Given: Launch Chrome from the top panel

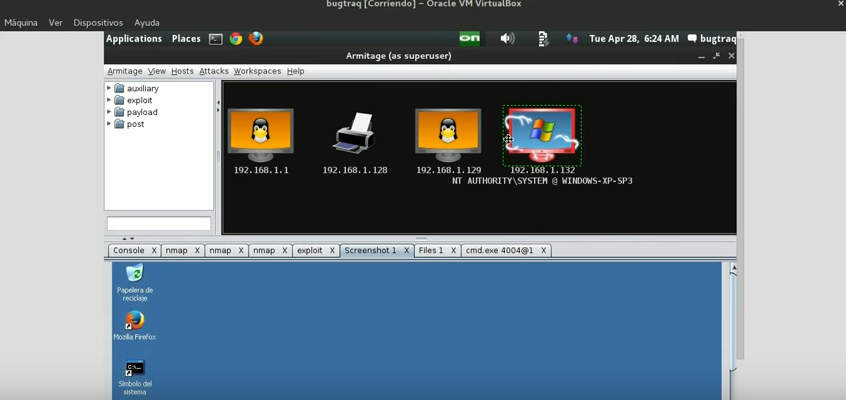Looking at the screenshot, I should click(236, 39).
